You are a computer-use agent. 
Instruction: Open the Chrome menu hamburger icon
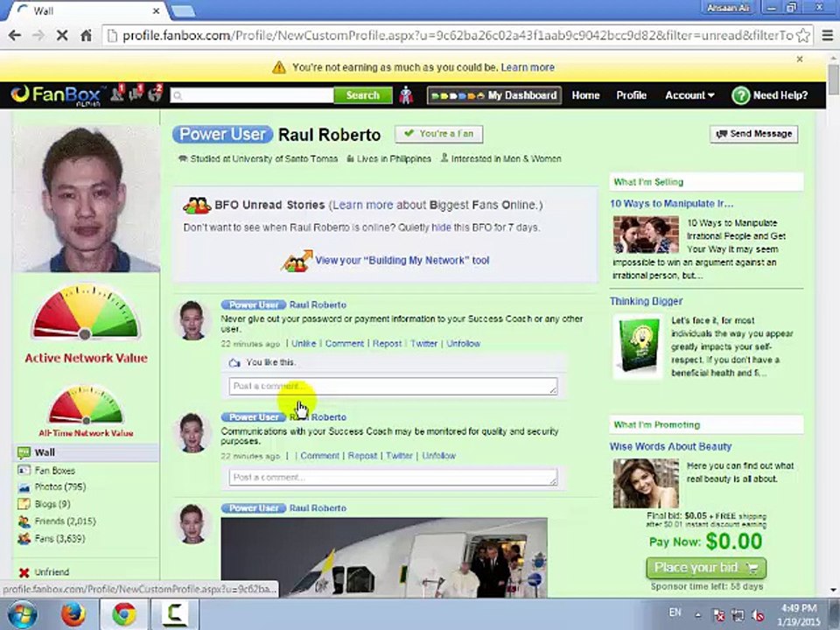[827, 35]
